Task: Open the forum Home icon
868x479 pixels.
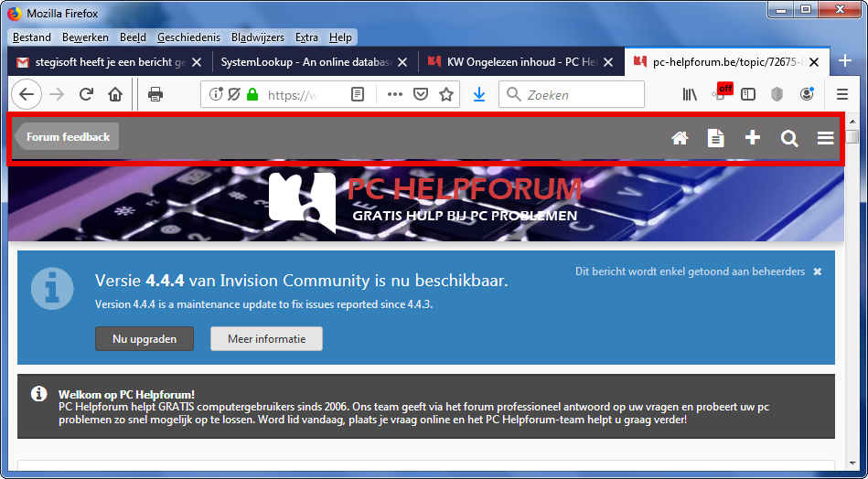Action: tap(680, 138)
